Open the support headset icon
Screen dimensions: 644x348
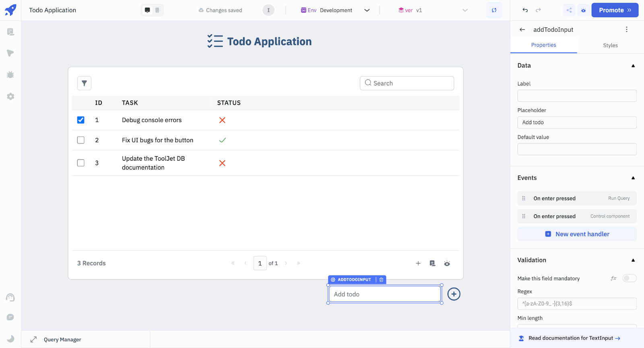tap(10, 298)
